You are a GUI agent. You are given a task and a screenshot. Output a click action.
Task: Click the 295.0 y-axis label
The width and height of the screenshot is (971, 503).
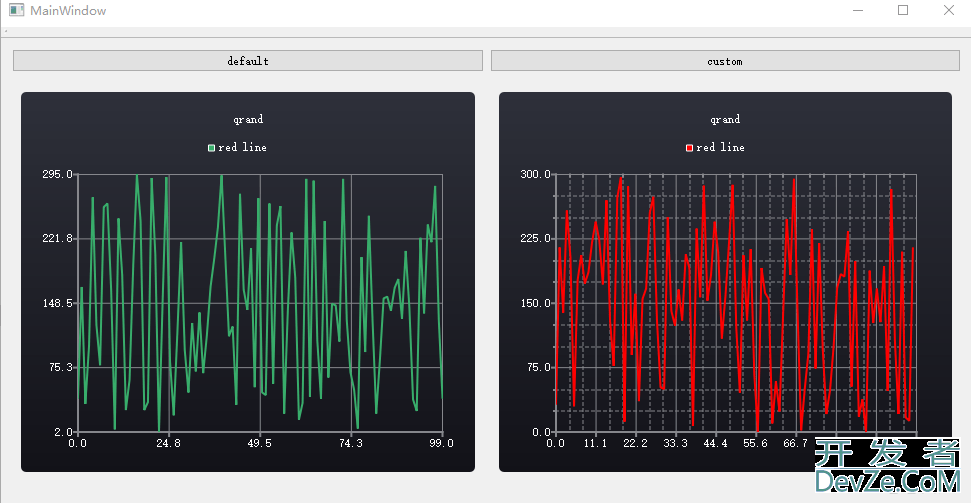(56, 174)
